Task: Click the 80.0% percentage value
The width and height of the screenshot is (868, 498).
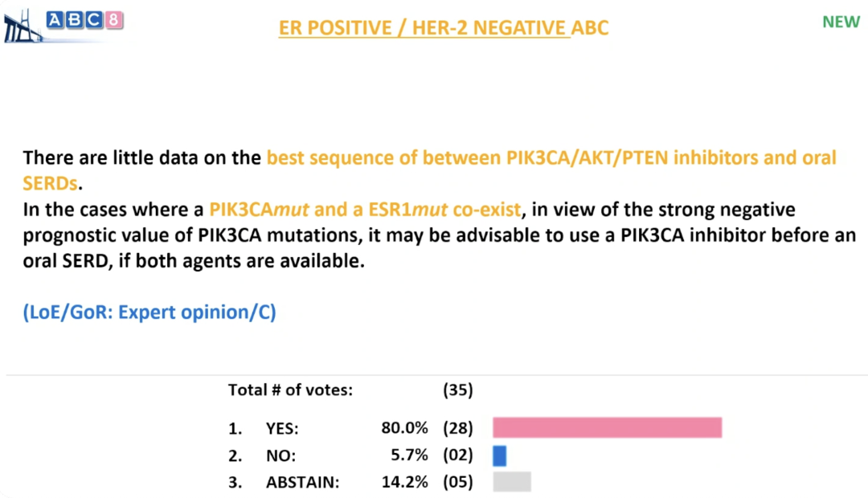Action: coord(404,428)
